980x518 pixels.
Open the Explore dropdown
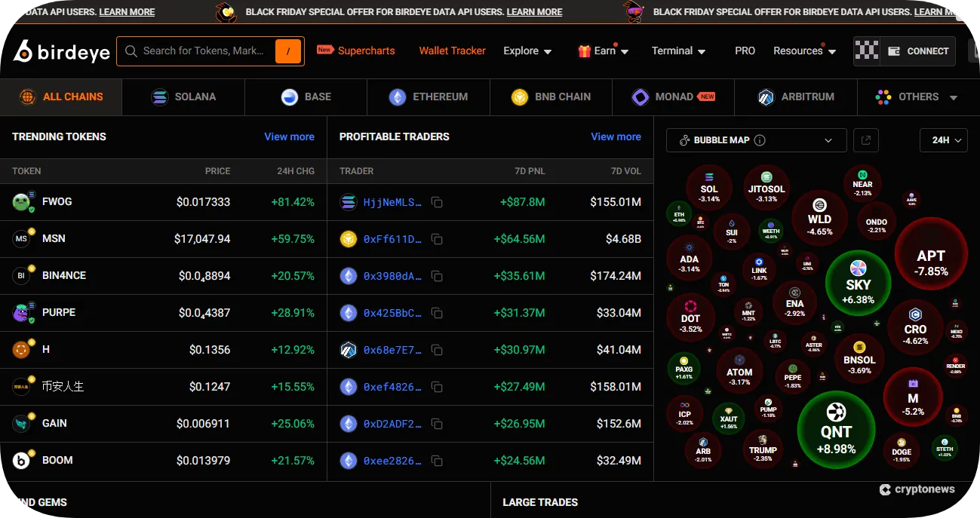click(x=527, y=51)
